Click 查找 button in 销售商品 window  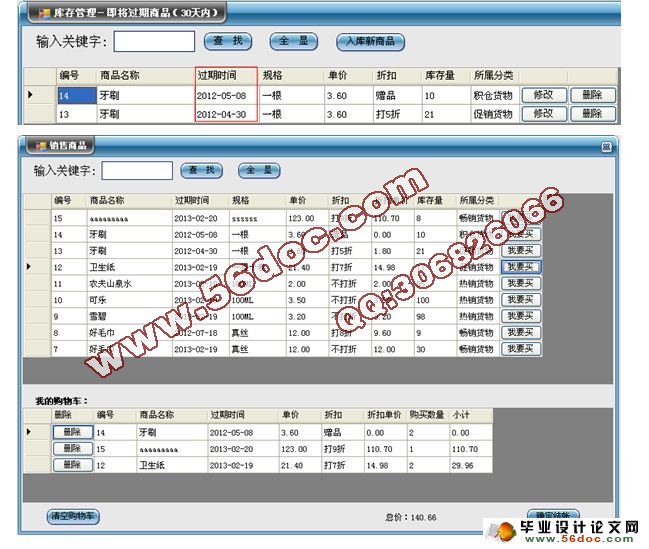click(x=202, y=170)
